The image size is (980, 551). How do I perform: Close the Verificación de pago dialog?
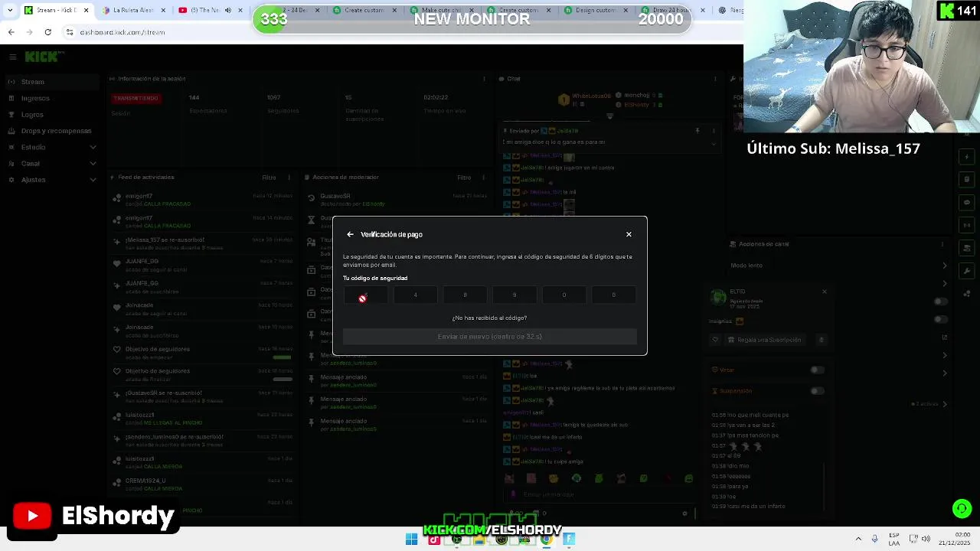click(x=629, y=234)
